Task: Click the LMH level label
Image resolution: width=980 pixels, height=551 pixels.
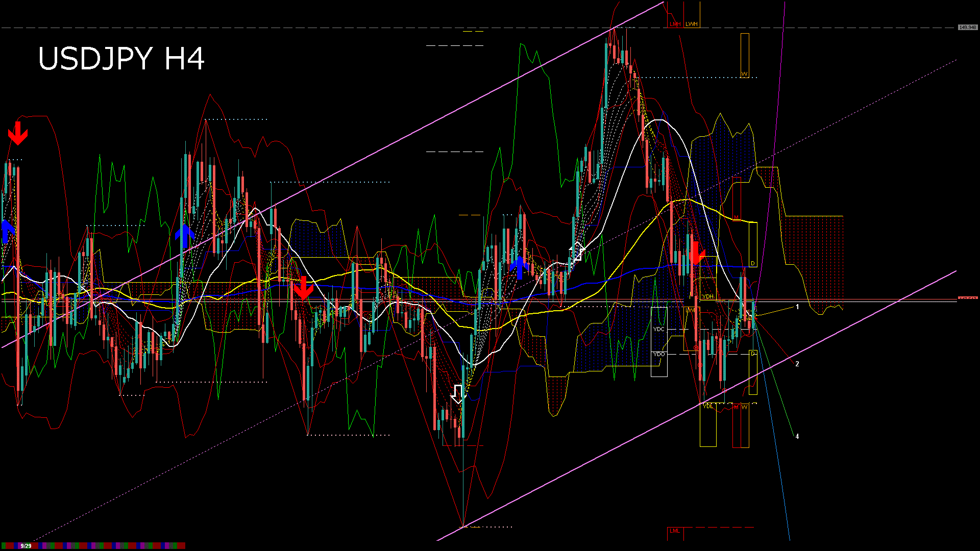Action: pyautogui.click(x=675, y=24)
